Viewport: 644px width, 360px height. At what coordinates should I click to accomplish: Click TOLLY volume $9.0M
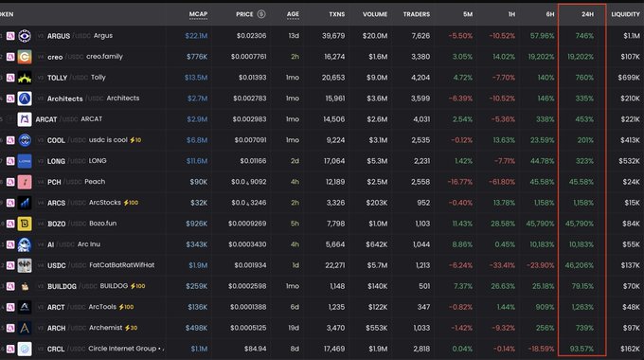coord(376,78)
